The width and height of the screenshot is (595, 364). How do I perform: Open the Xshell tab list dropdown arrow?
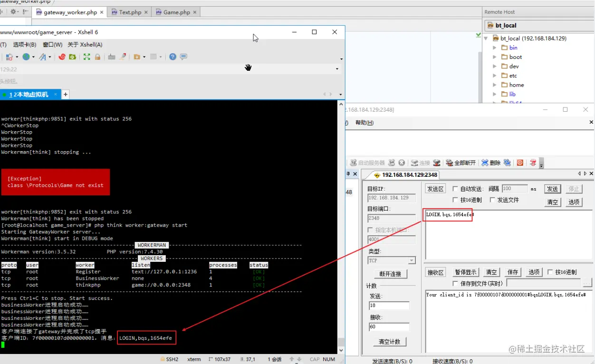click(340, 95)
